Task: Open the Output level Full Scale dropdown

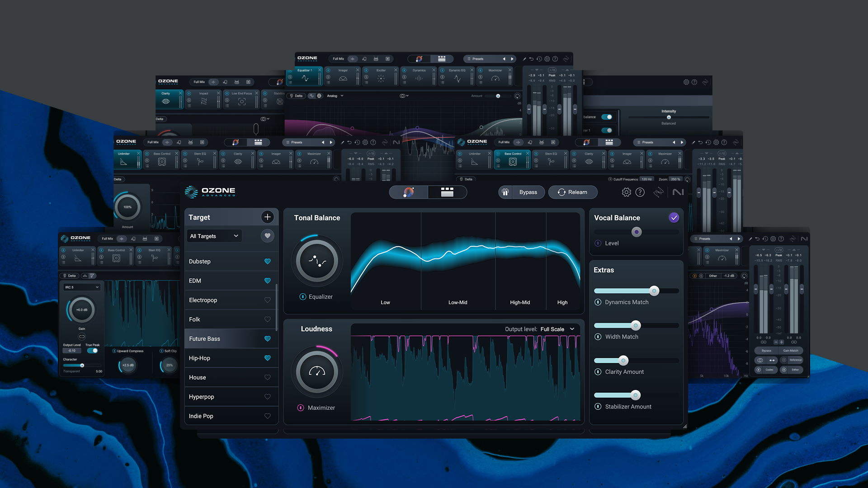Action: [x=557, y=329]
